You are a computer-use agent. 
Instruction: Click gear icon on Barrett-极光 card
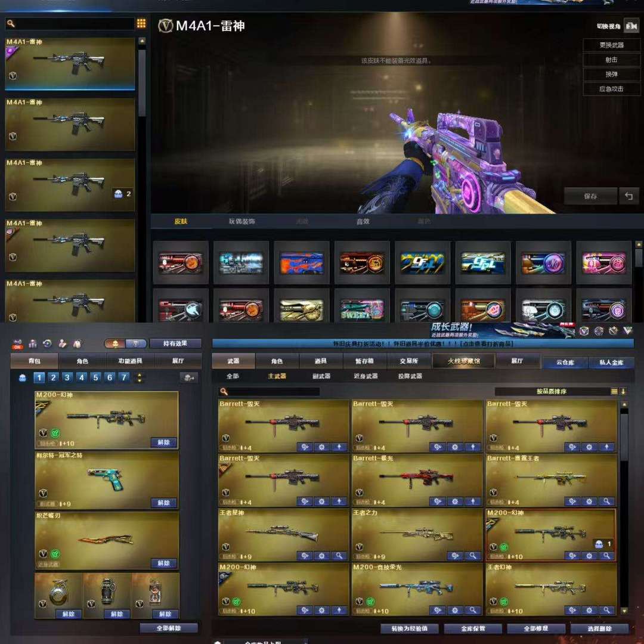[x=455, y=501]
